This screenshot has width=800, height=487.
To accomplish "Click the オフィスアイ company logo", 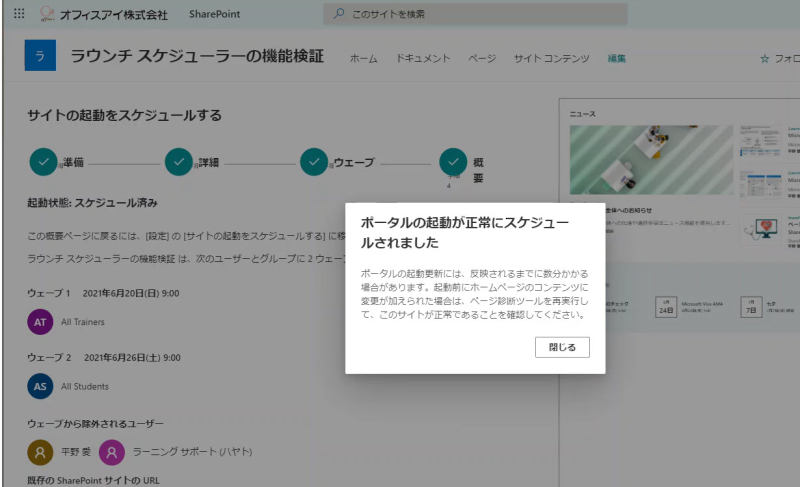I will pos(47,14).
